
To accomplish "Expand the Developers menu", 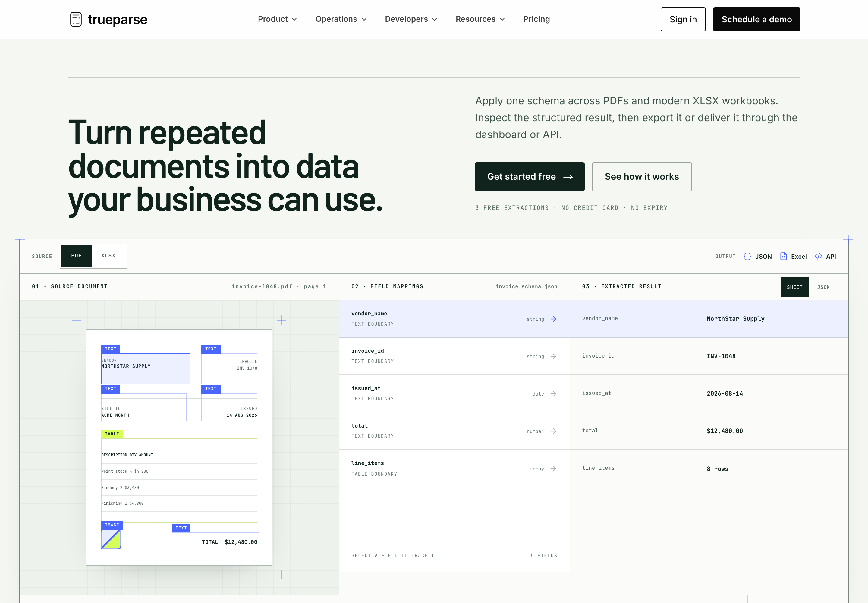I will [x=411, y=19].
